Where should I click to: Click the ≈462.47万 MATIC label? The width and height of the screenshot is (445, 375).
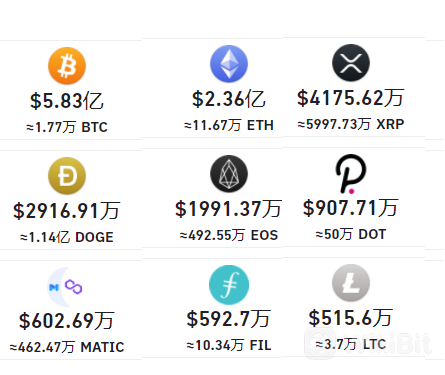67,347
